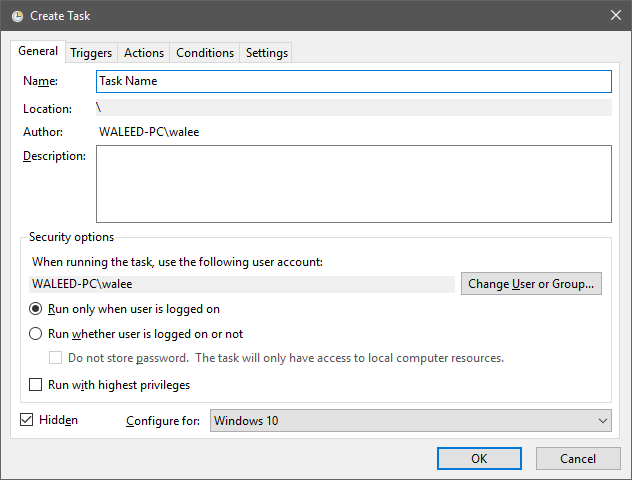Screen dimensions: 632x480
Task: Open the Settings tab
Action: tap(266, 53)
